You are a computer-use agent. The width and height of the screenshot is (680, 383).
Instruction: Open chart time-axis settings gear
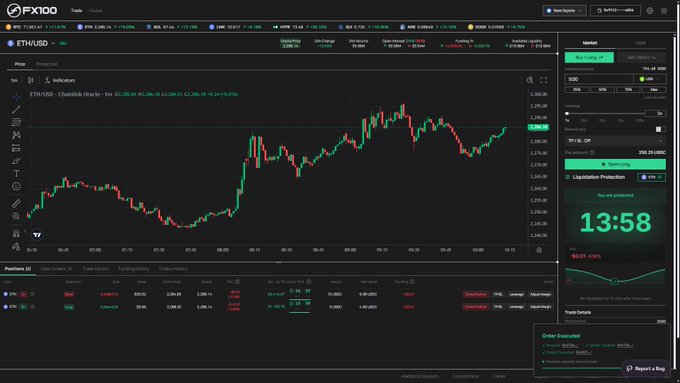tap(539, 250)
